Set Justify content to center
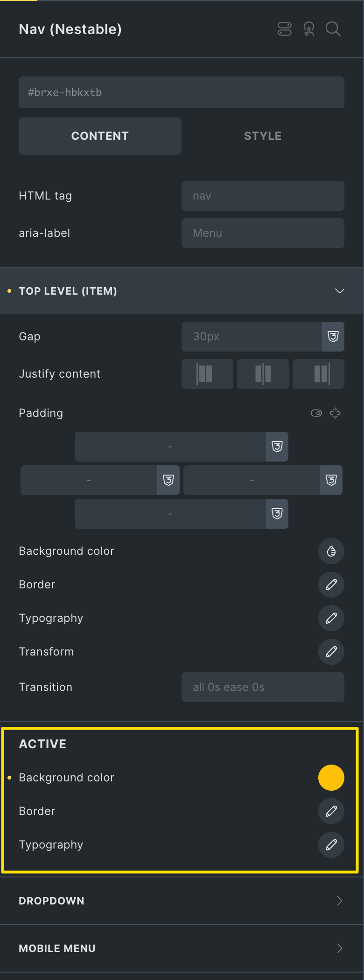Viewport: 364px width, 980px height. pos(263,374)
